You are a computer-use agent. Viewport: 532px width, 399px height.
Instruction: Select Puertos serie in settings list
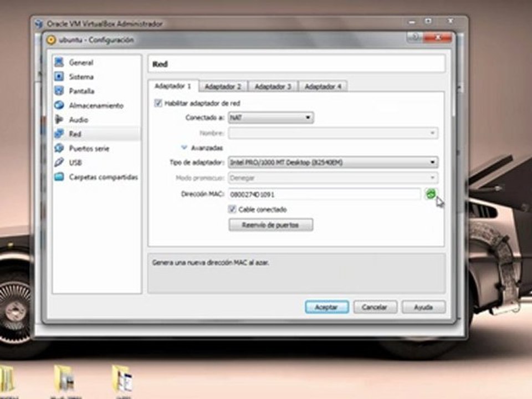point(96,149)
